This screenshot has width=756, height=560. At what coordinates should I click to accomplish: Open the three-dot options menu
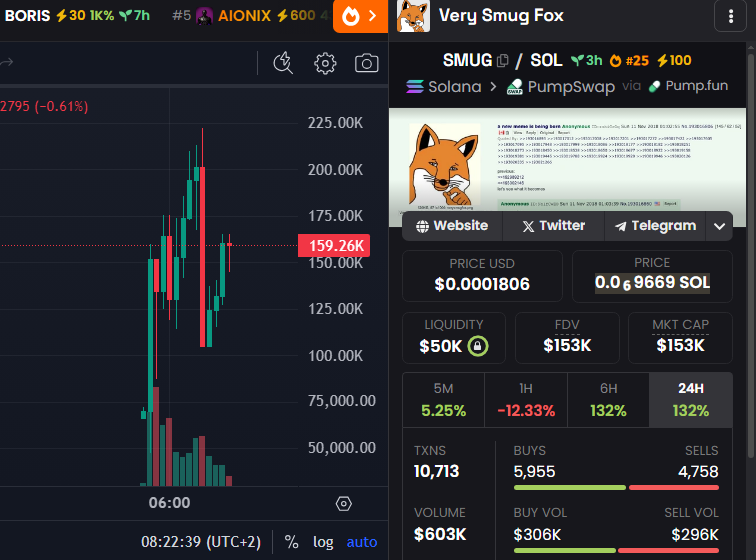(731, 16)
